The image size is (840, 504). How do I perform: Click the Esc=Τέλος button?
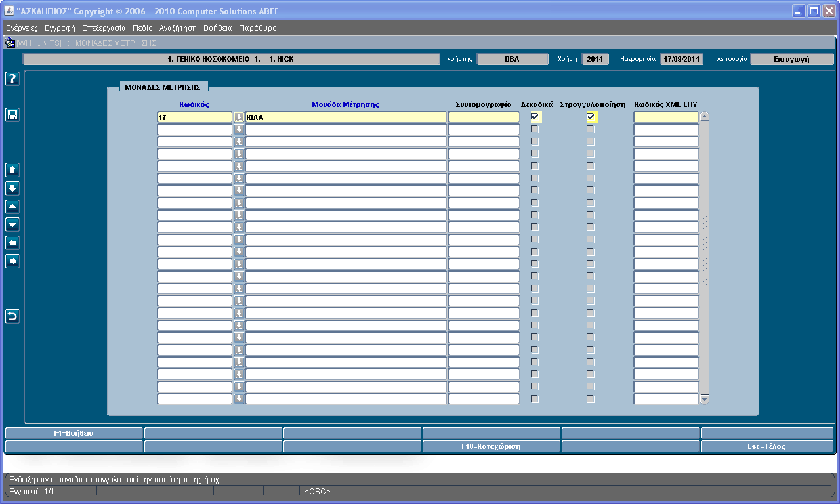pyautogui.click(x=767, y=446)
